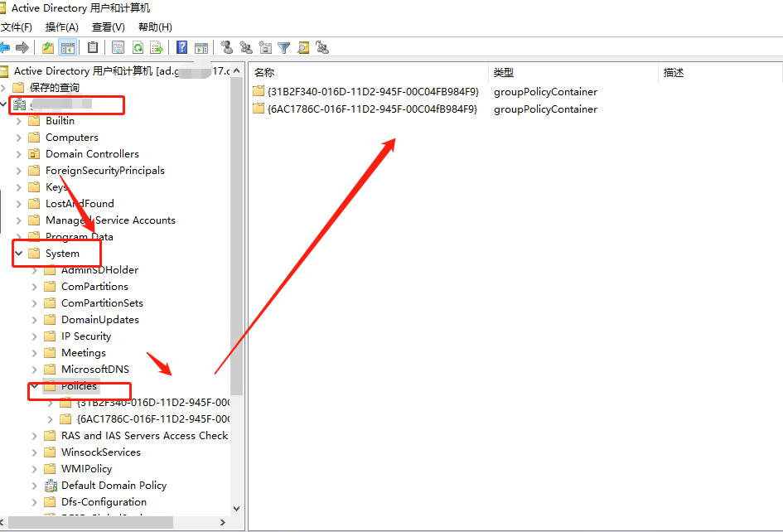Click the funnel Filter options icon
This screenshot has width=783, height=532.
pyautogui.click(x=283, y=48)
